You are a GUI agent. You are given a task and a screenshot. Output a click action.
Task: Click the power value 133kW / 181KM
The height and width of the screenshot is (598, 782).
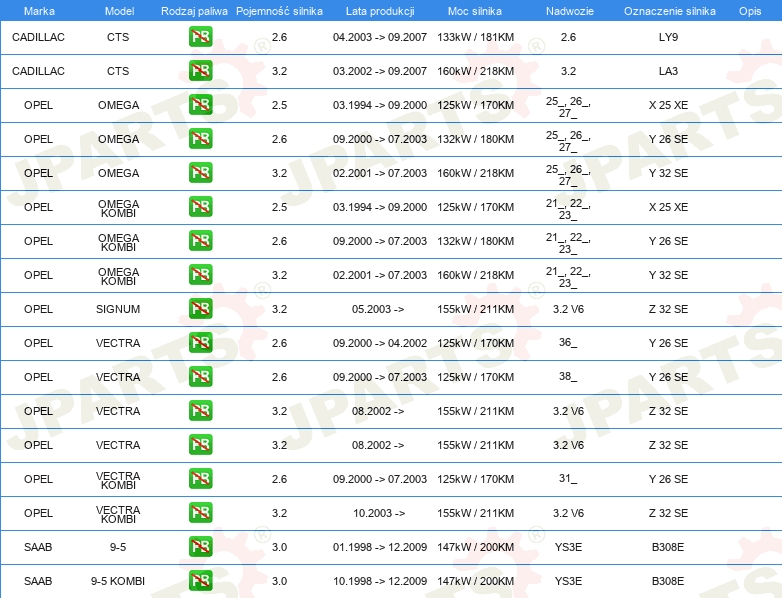[x=475, y=37]
